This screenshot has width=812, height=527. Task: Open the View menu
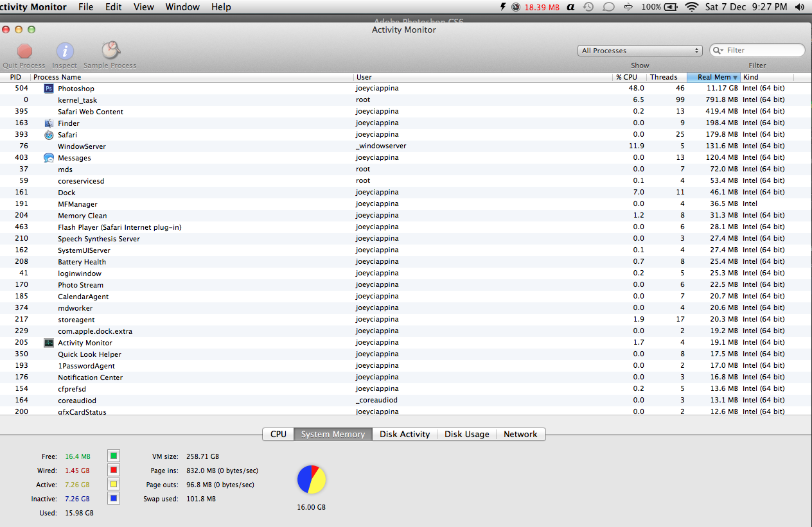pyautogui.click(x=143, y=7)
